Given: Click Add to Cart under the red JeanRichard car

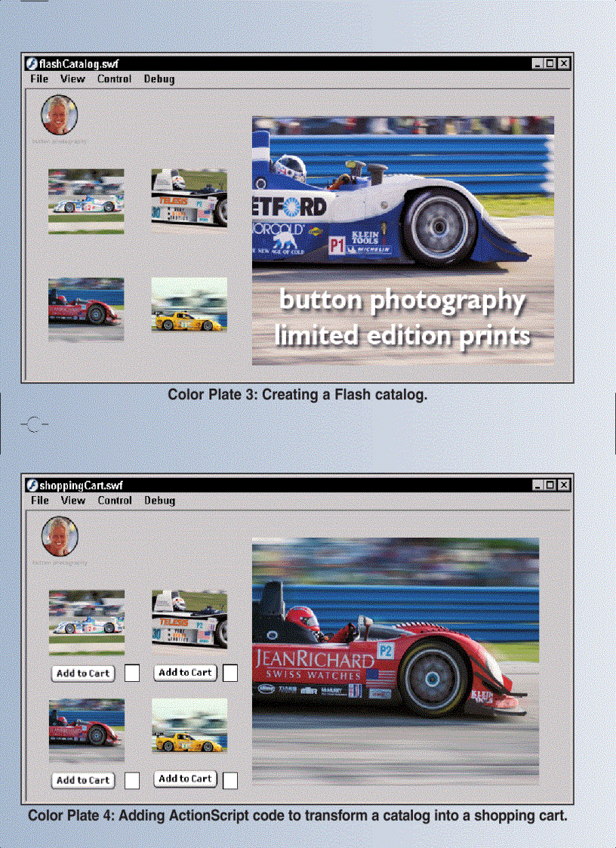Looking at the screenshot, I should [82, 780].
